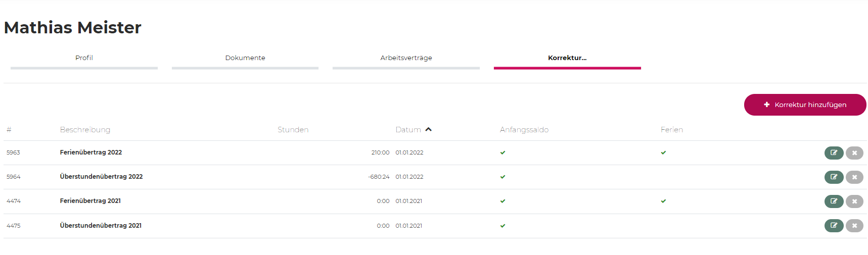The image size is (868, 255).
Task: Click Korrektur hinzufügen button
Action: pos(805,105)
